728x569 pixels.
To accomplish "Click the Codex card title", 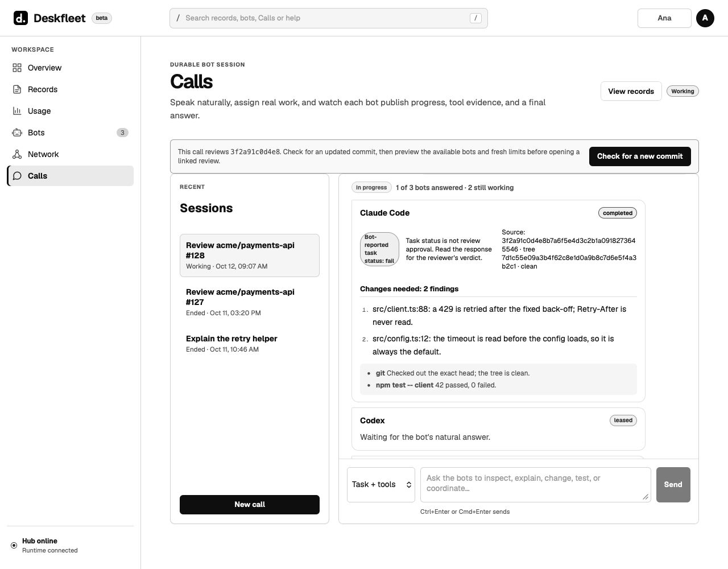I will (373, 420).
